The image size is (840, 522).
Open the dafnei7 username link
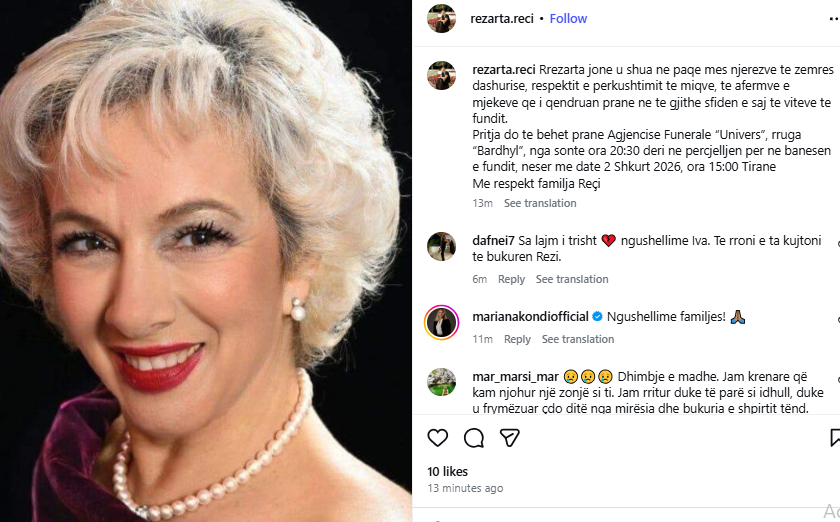coord(494,240)
